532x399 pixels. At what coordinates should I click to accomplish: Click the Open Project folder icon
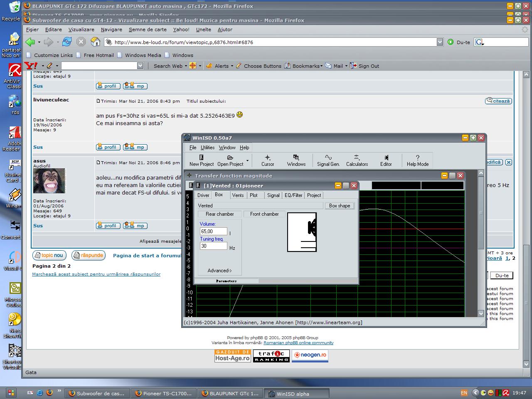pos(230,158)
